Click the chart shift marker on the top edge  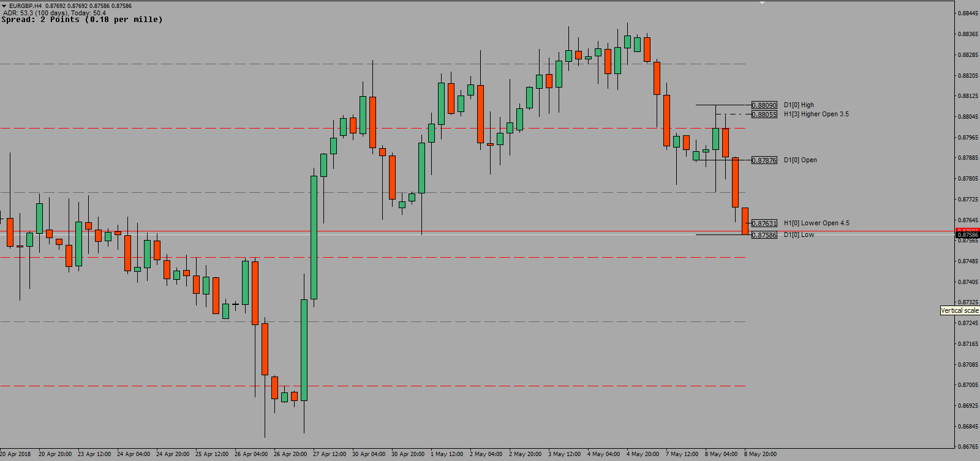point(762,2)
